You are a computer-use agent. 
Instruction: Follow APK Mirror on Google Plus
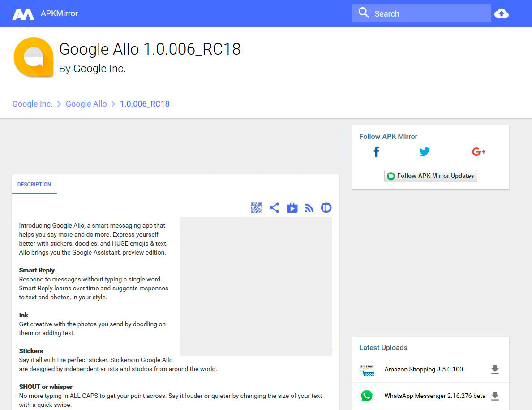click(x=478, y=151)
